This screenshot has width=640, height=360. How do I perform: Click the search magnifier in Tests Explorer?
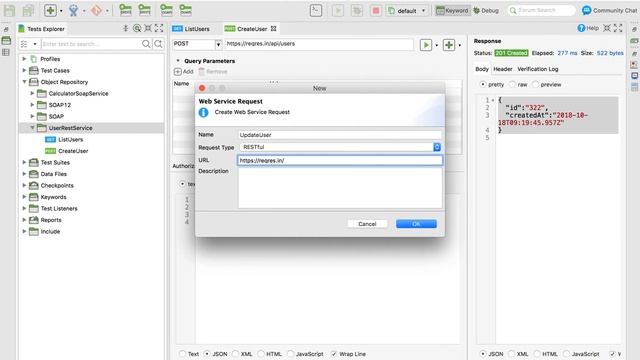point(146,44)
